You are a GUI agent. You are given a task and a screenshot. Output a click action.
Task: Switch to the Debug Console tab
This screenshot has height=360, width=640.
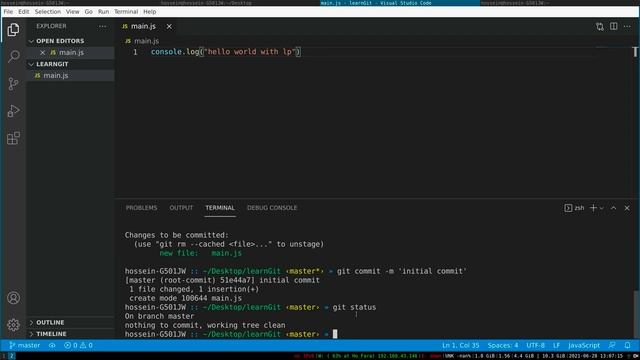point(272,208)
